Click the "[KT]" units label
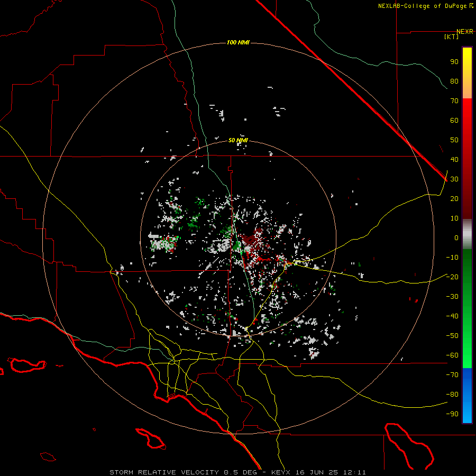The image size is (476, 476). 452,36
